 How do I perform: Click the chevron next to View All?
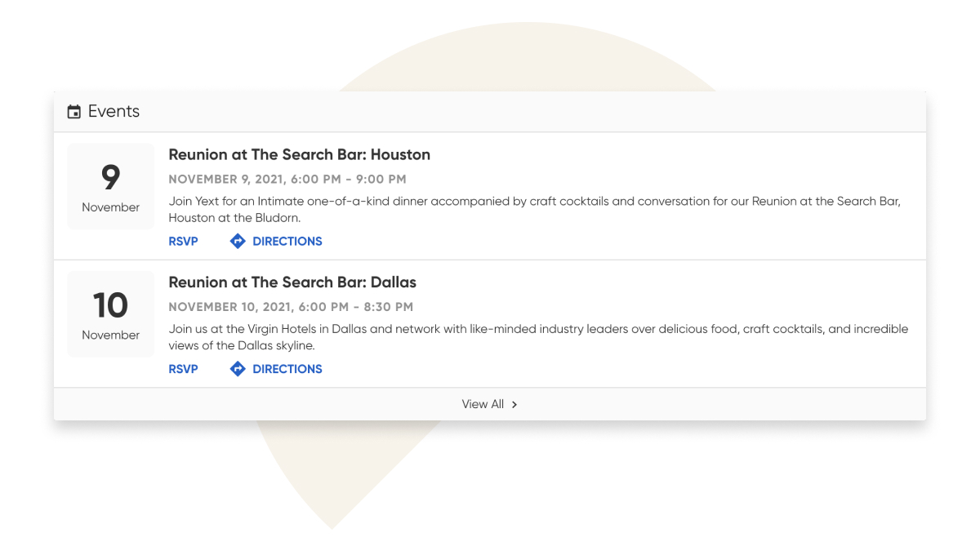[514, 404]
